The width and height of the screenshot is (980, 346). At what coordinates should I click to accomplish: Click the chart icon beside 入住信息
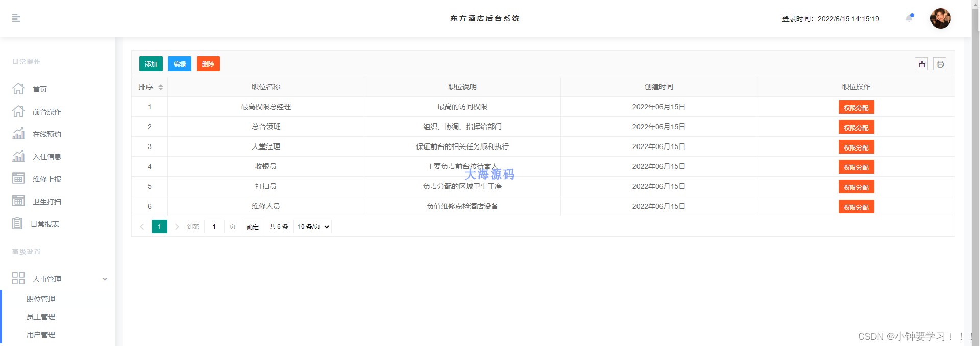coord(18,156)
